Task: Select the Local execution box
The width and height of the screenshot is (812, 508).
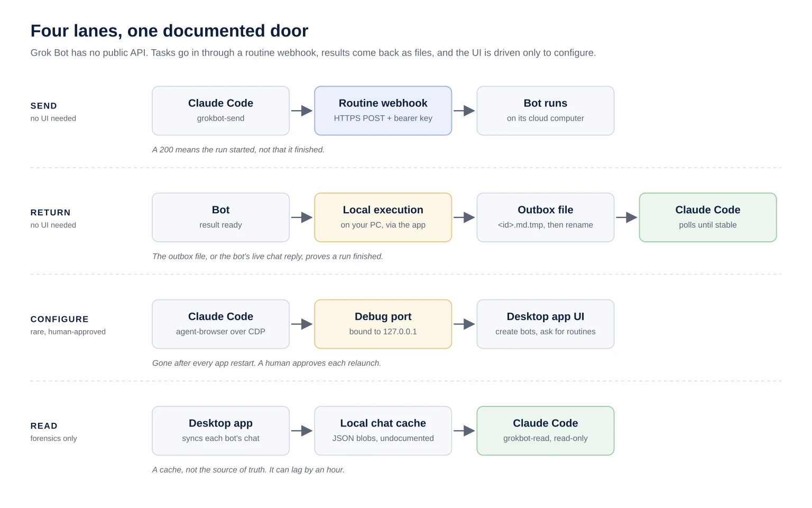Action: 383,217
